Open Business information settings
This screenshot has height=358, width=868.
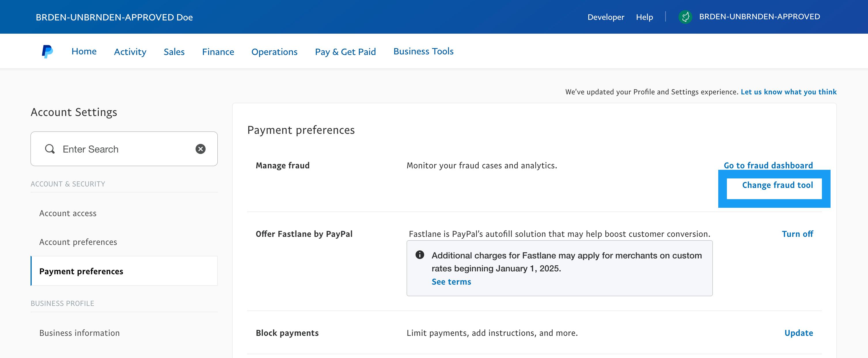point(79,333)
